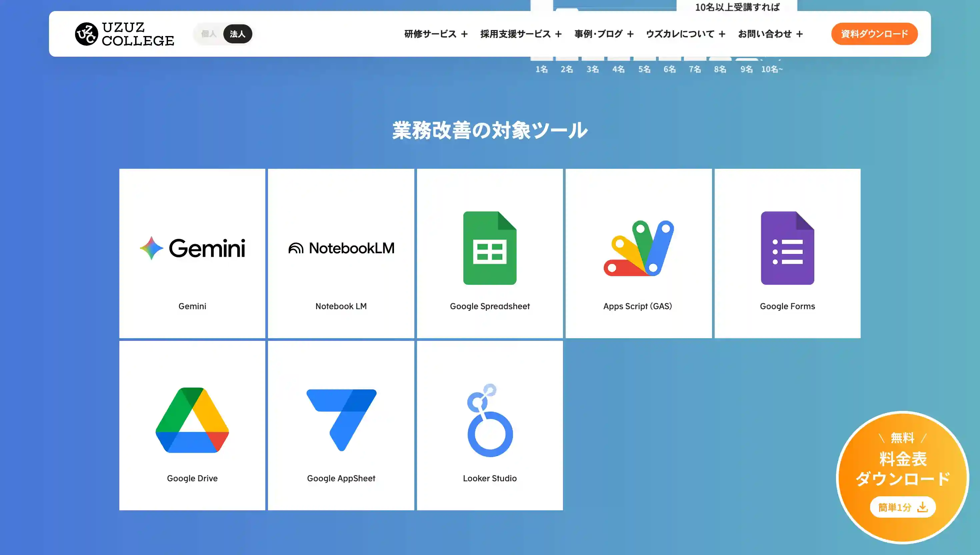Click the Google Drive triangle icon

[x=192, y=420]
